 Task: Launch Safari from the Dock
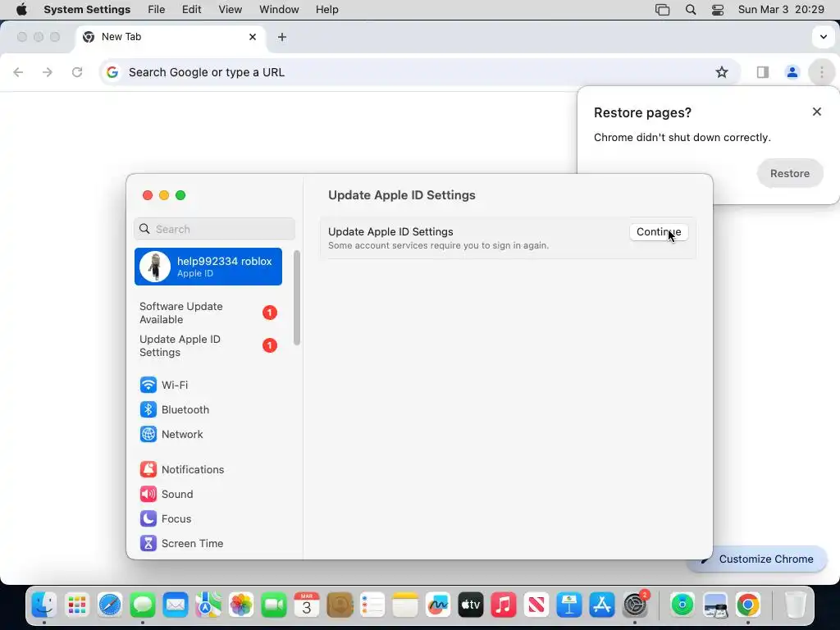(x=110, y=605)
